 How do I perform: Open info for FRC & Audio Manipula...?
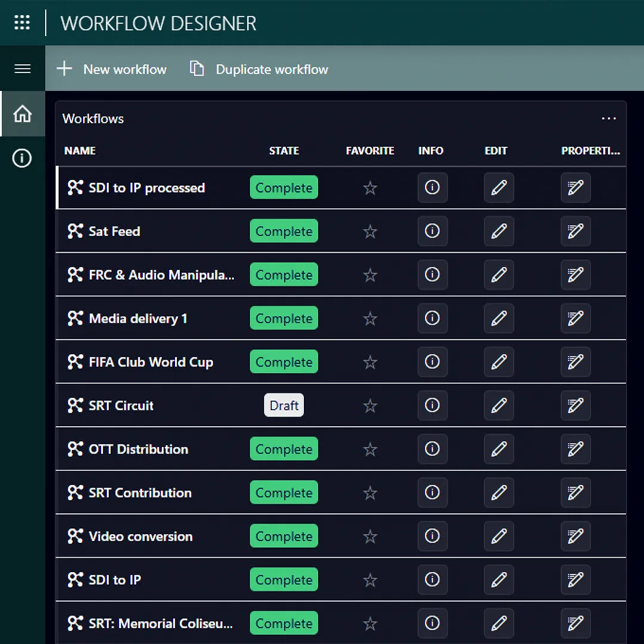coord(432,274)
